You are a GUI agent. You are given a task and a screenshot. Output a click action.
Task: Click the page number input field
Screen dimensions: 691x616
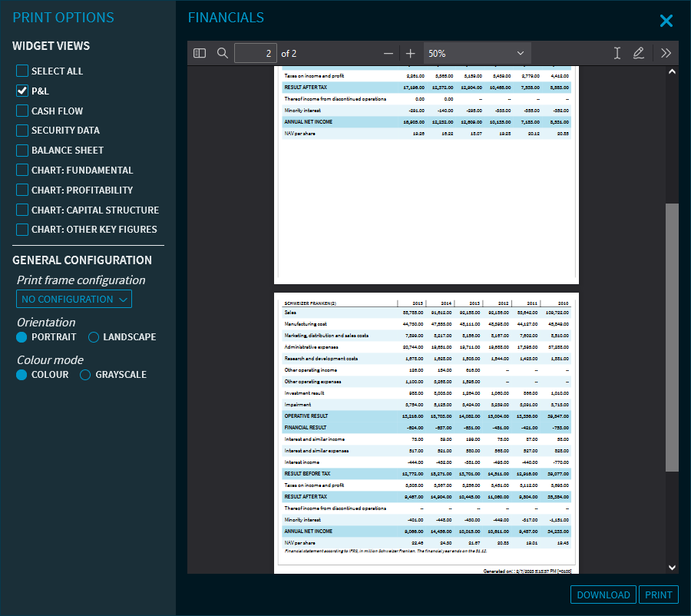(256, 54)
